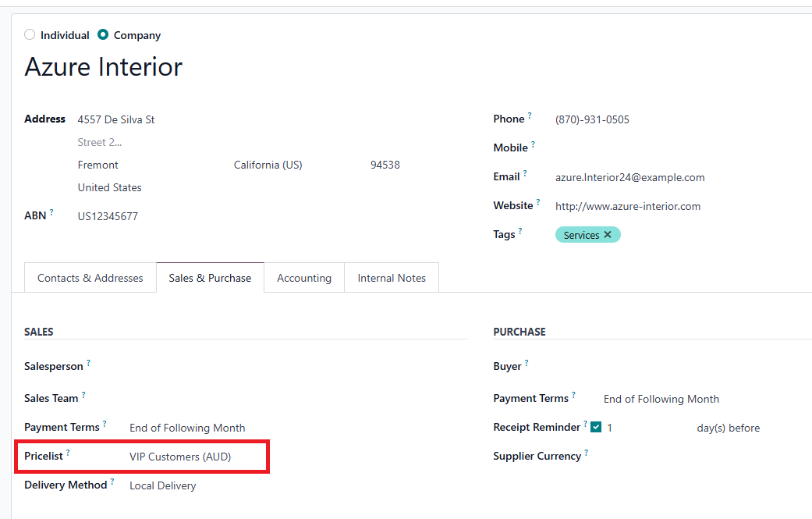Click the azure.Interior24@example.com email address
The height and width of the screenshot is (519, 812).
point(629,178)
